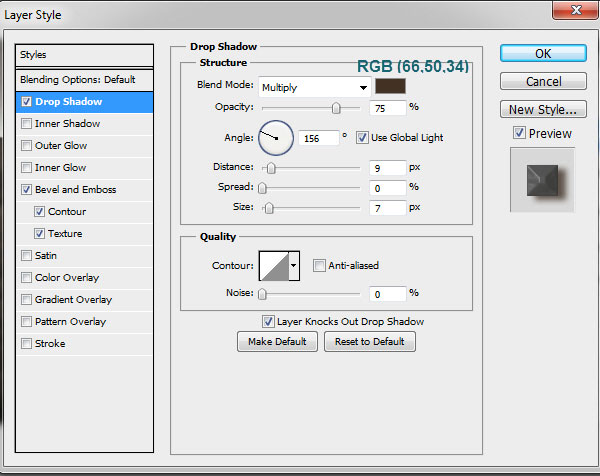Enable Anti-aliased checkbox
The image size is (600, 476).
tap(318, 265)
